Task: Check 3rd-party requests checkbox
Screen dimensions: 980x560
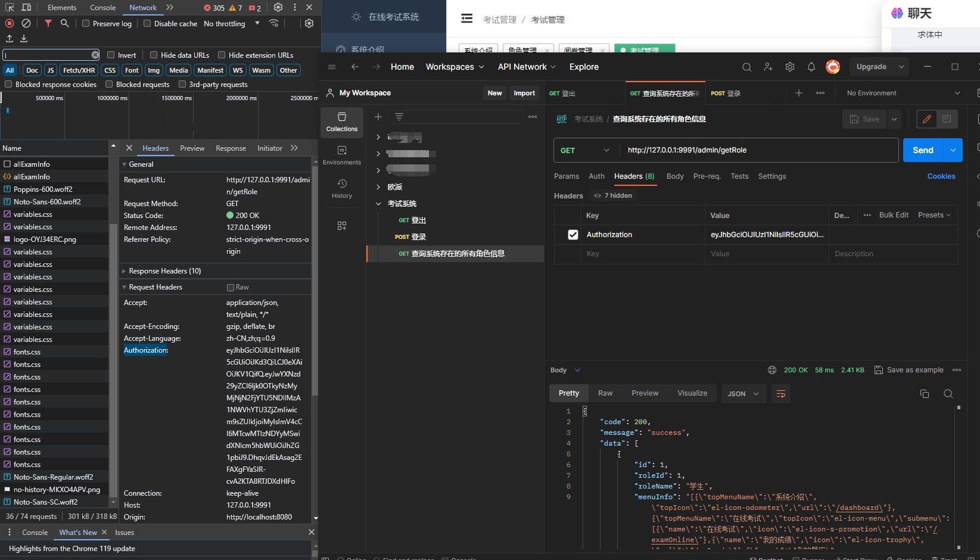Action: point(182,85)
